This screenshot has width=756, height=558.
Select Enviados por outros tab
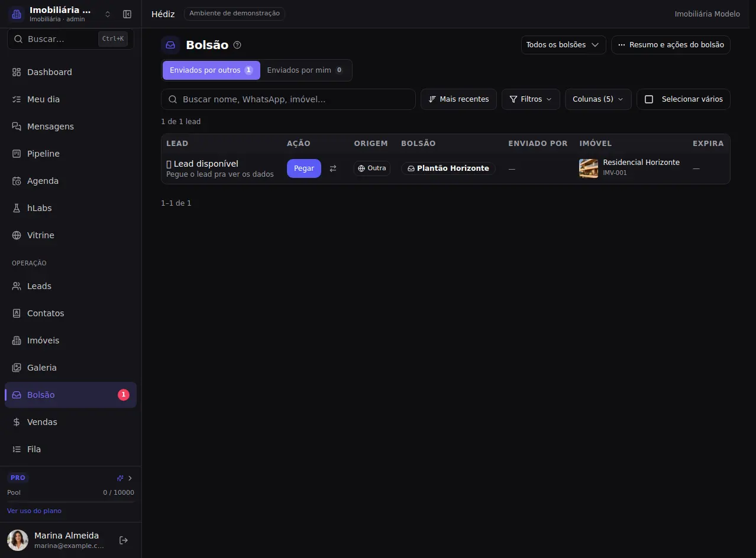[x=211, y=70]
